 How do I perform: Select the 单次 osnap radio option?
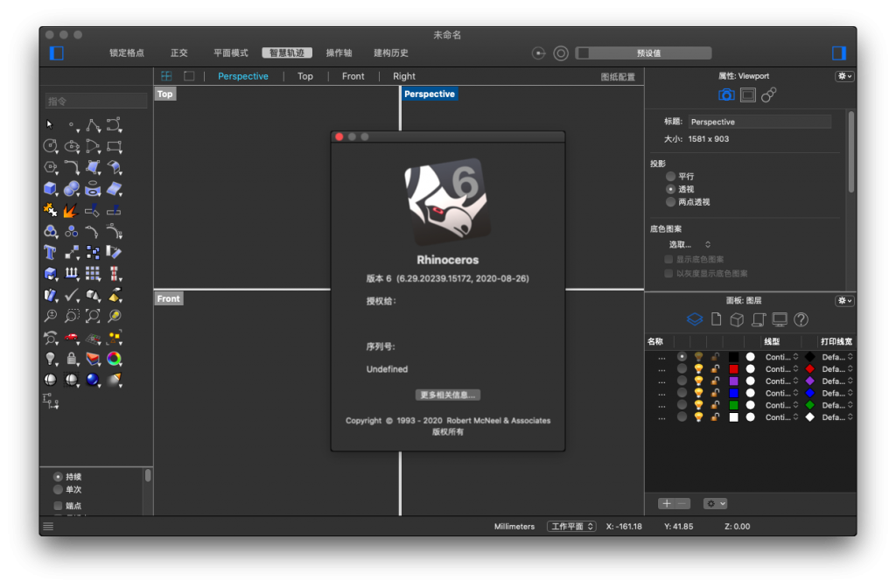click(x=58, y=490)
